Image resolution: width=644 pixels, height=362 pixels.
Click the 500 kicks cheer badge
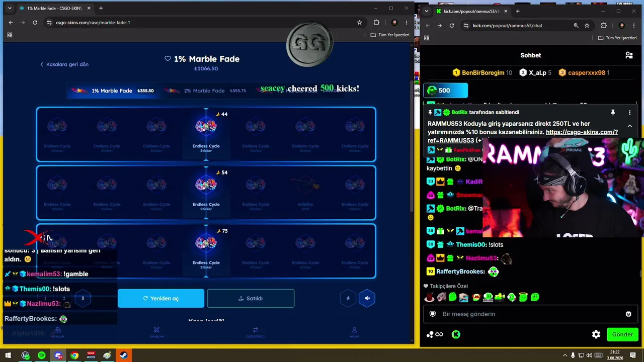(x=446, y=90)
